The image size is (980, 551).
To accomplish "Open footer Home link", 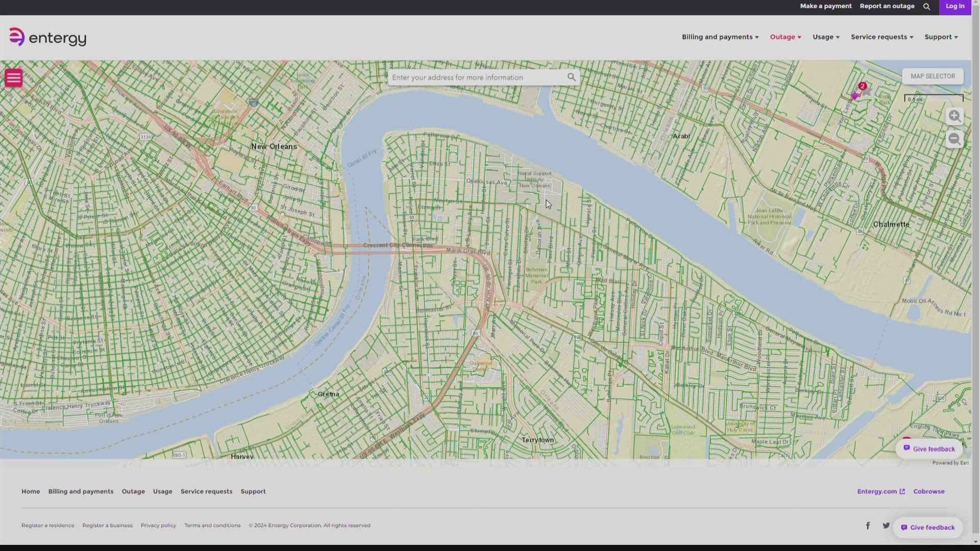I will click(31, 491).
